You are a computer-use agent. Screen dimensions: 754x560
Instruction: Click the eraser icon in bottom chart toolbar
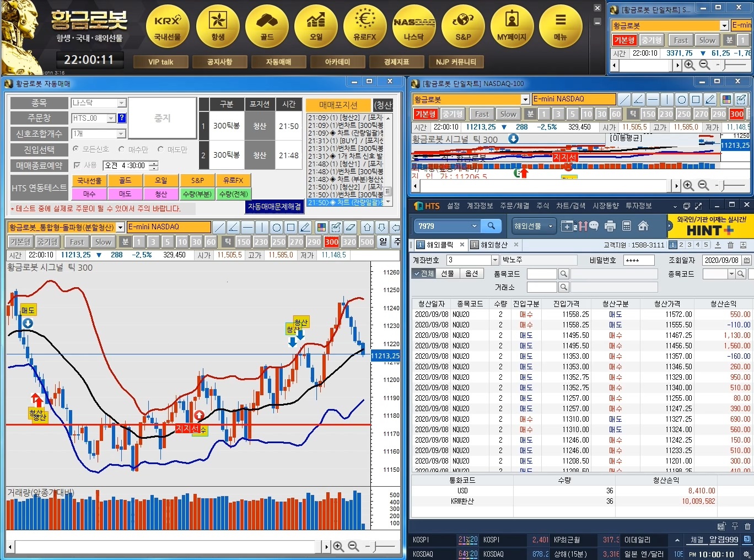(351, 227)
